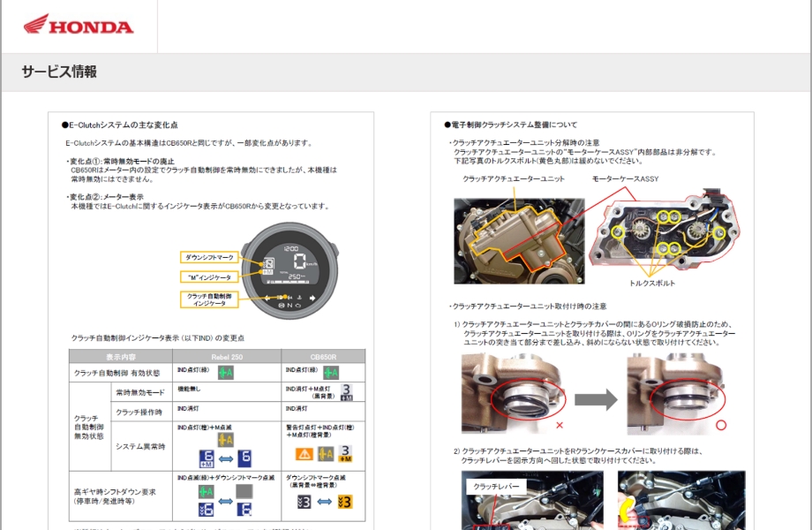The width and height of the screenshot is (812, 530).
Task: Open the motor case ASSY photo with yellow circles
Action: (x=666, y=229)
